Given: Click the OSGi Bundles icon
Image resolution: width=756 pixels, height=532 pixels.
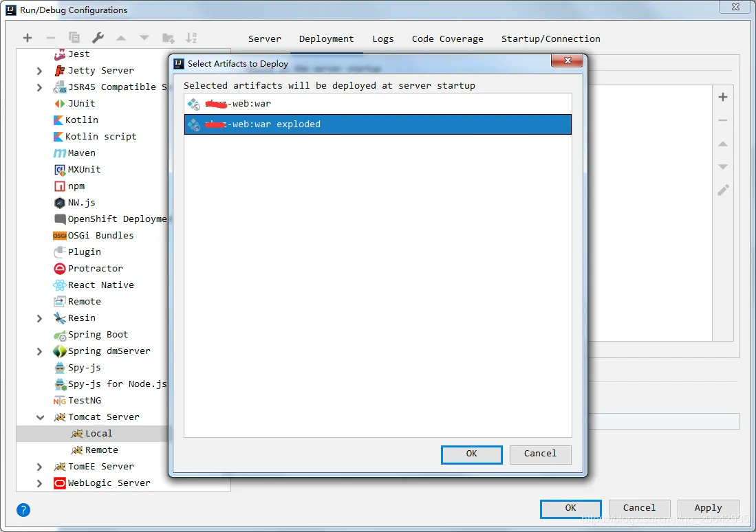Looking at the screenshot, I should coord(60,236).
